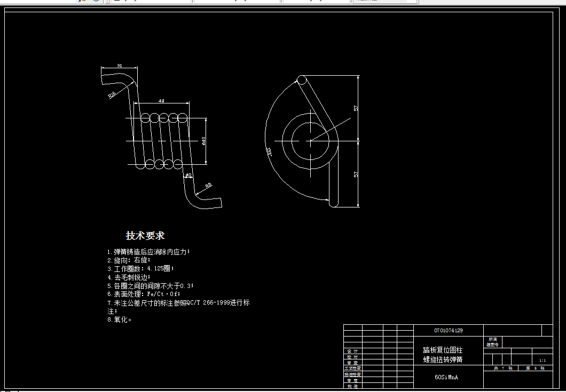The image size is (566, 392).
Task: Click the 31 dimension text
Action: point(120,66)
